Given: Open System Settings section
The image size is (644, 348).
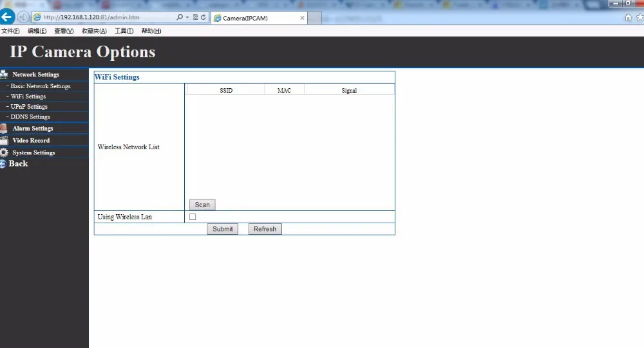Looking at the screenshot, I should [33, 152].
